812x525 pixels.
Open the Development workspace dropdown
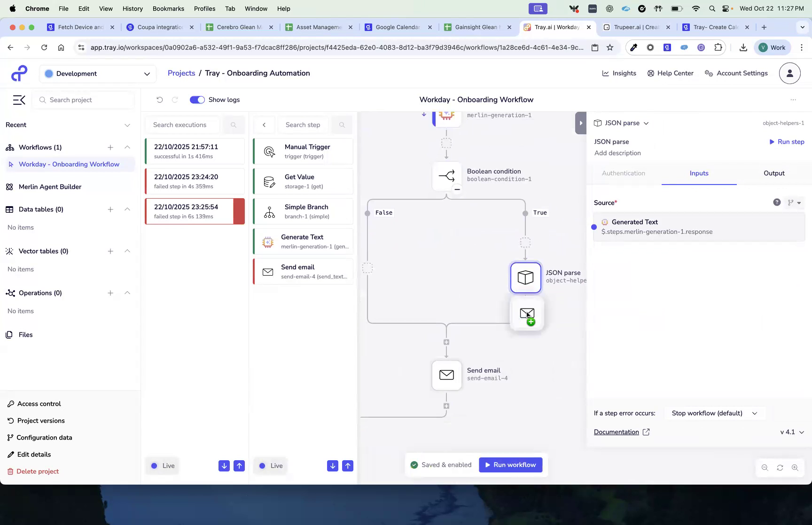coord(97,74)
